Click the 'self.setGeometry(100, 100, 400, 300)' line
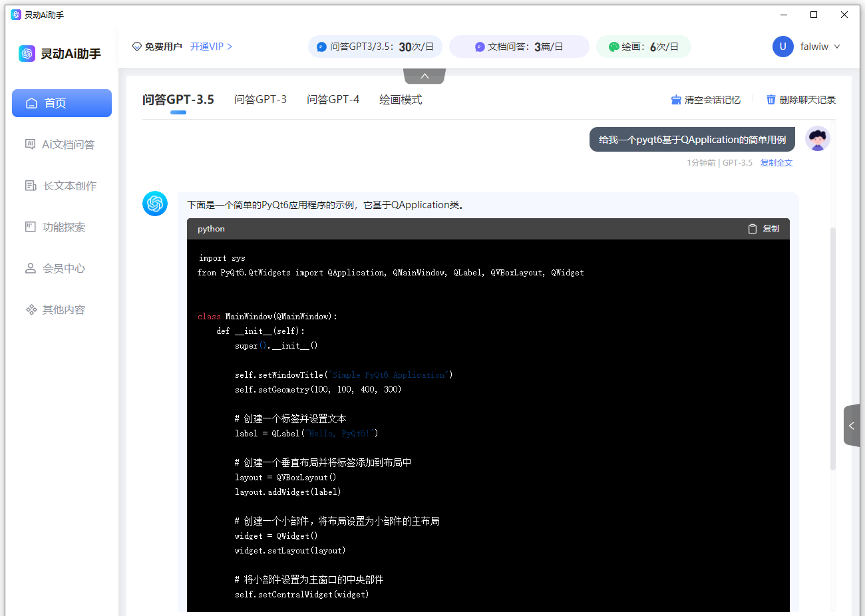The image size is (865, 616). pos(318,390)
